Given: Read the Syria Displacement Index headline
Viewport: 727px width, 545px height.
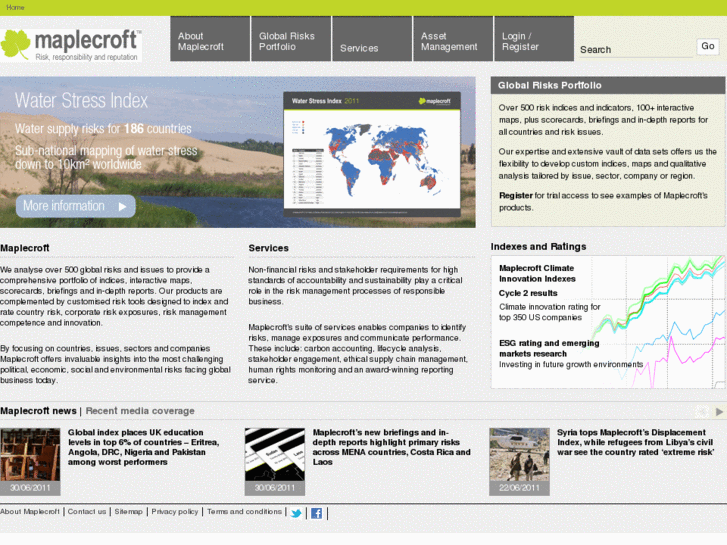Looking at the screenshot, I should pyautogui.click(x=636, y=442).
